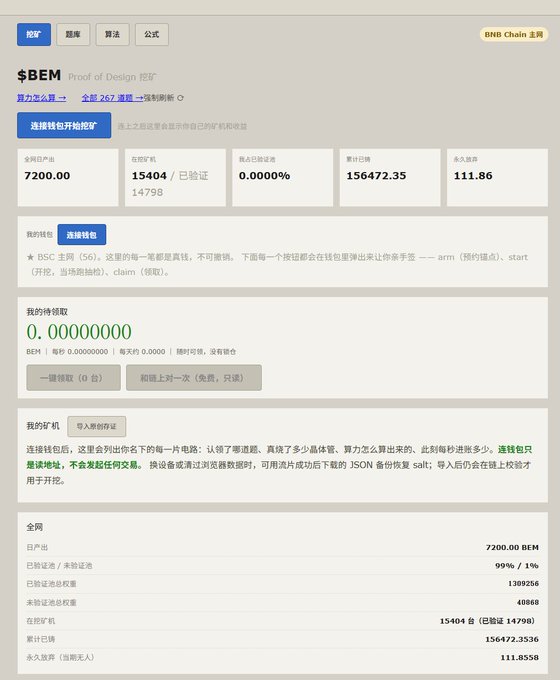560x680 pixels.
Task: Click the 未验证池总权重 value 40868
Action: [528, 603]
